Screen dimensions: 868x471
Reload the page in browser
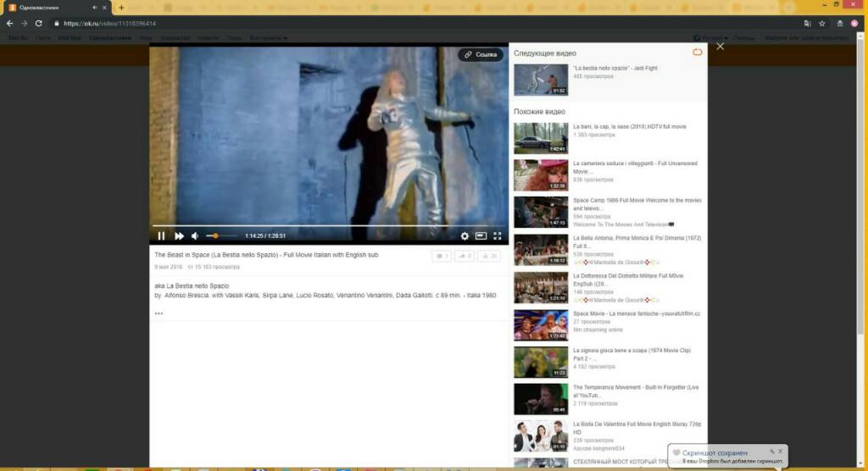[39, 24]
